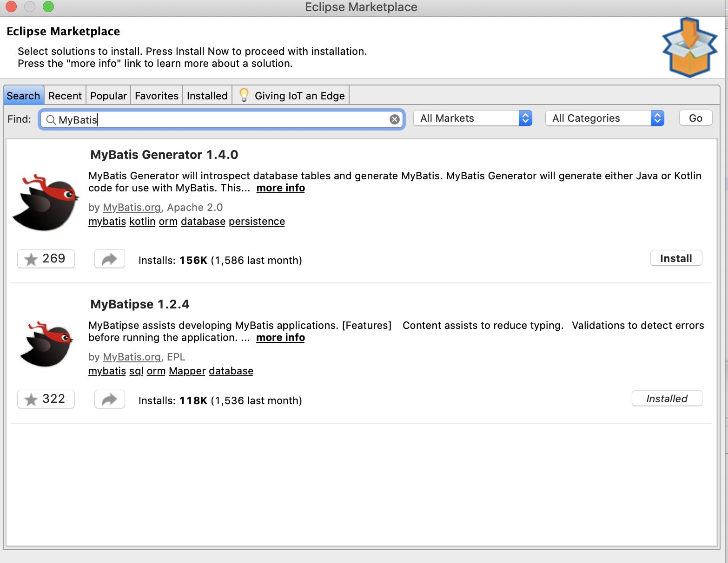Close the Eclipse Marketplace window
Screen dimensions: 728x563
click(11, 7)
